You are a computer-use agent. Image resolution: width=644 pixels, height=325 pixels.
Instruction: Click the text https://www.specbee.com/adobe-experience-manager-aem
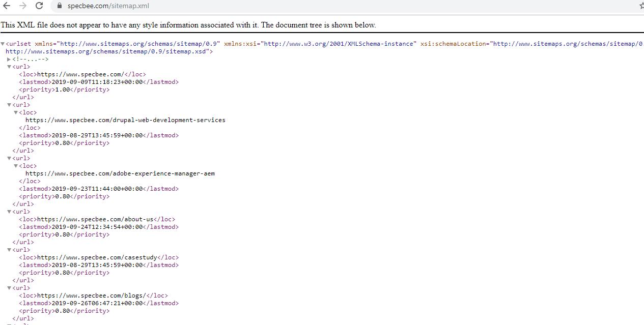(120, 173)
